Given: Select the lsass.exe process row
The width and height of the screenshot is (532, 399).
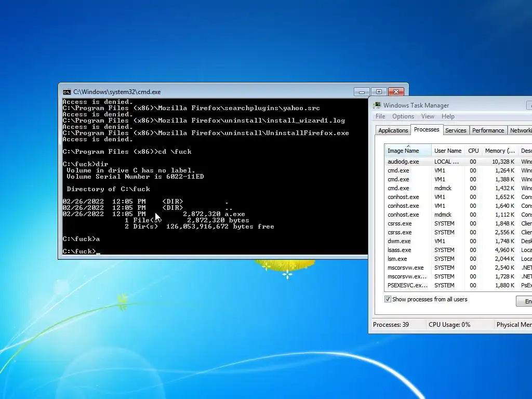Looking at the screenshot, I should pos(458,250).
